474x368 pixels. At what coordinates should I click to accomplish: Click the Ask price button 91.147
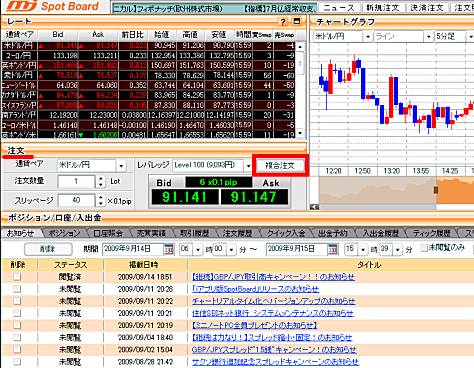coord(254,197)
